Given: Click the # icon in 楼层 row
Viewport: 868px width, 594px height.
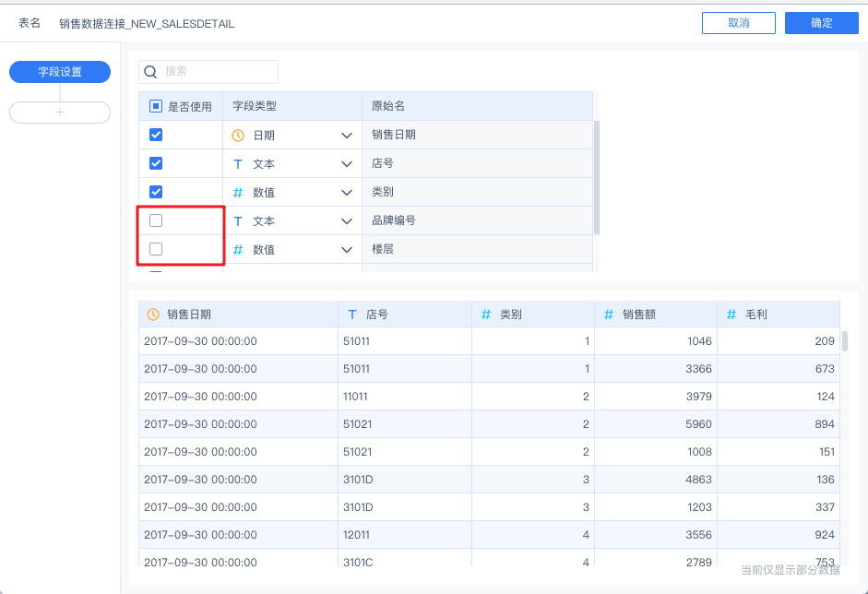Looking at the screenshot, I should tap(238, 250).
